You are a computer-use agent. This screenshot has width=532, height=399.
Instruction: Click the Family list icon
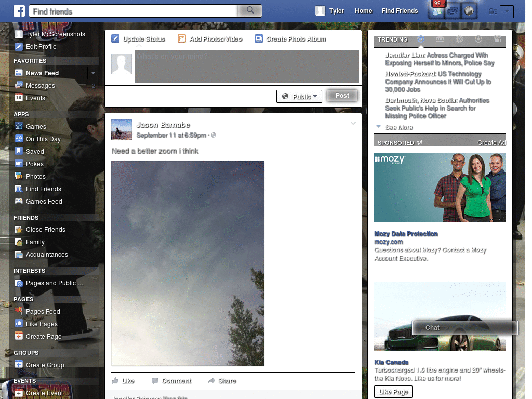coord(19,242)
